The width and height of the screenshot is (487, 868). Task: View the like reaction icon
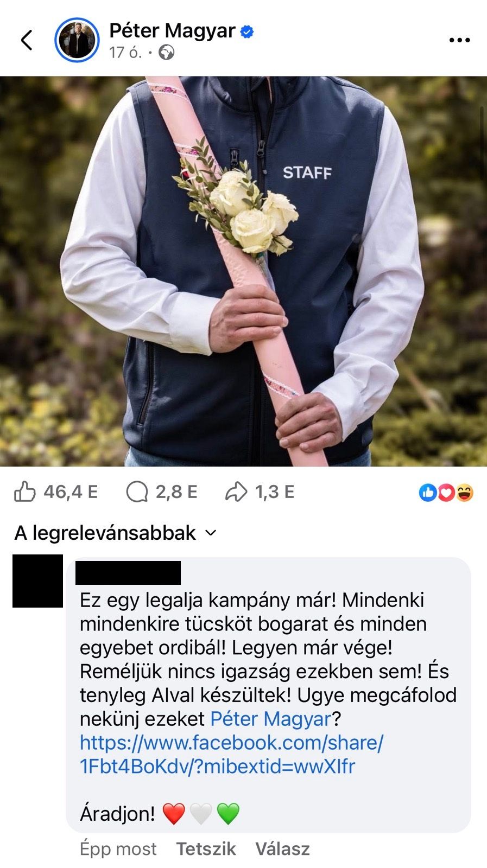(428, 493)
